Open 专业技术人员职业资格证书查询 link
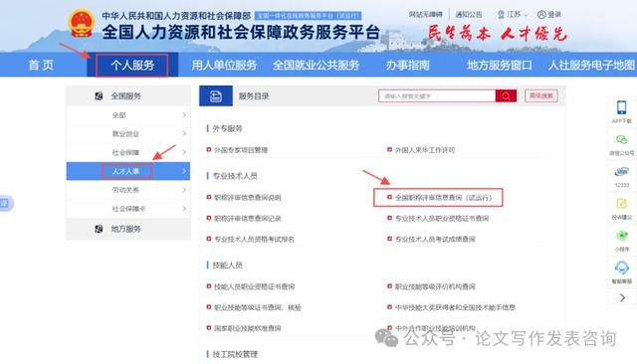The image size is (637, 364). [x=442, y=219]
